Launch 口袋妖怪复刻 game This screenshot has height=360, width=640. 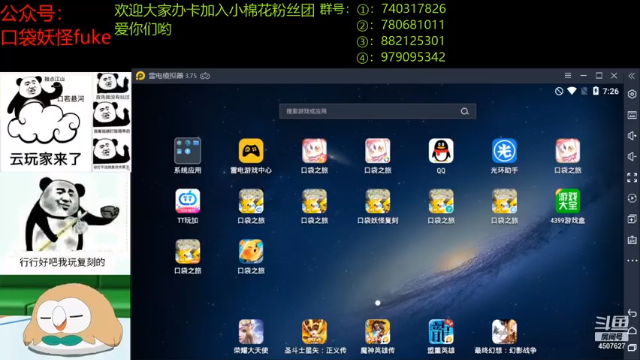(x=378, y=201)
